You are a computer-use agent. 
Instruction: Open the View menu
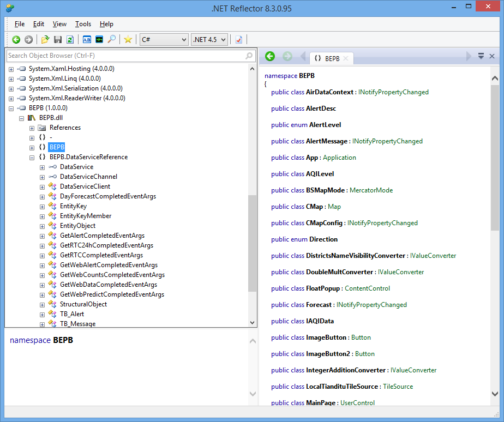tap(59, 24)
